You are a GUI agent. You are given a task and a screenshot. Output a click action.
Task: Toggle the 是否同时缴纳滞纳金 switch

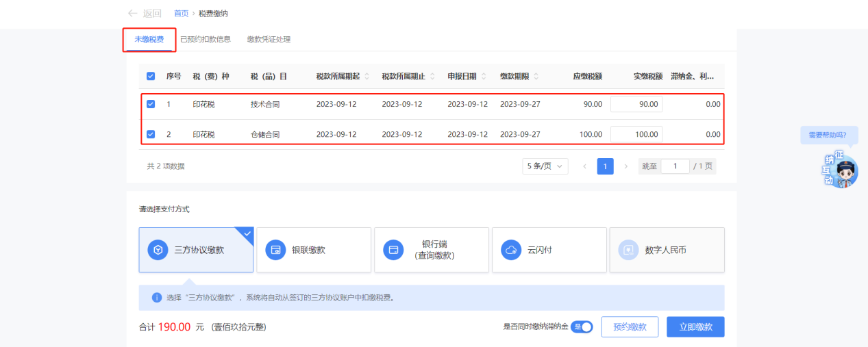pyautogui.click(x=581, y=327)
